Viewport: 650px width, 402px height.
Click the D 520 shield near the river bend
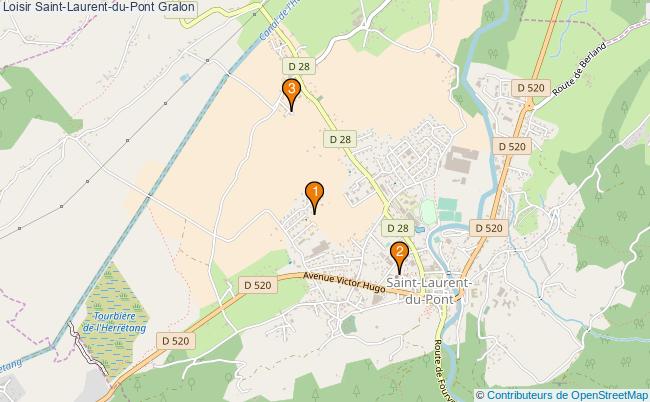pos(489,228)
